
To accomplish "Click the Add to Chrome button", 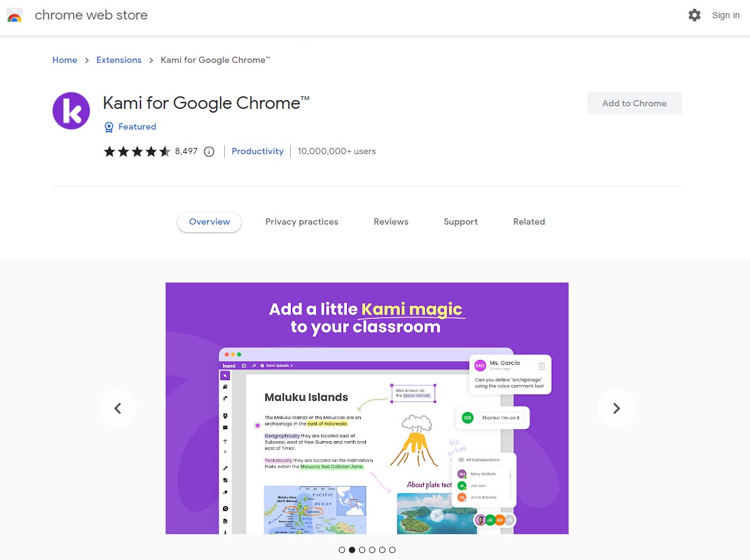I will point(634,103).
